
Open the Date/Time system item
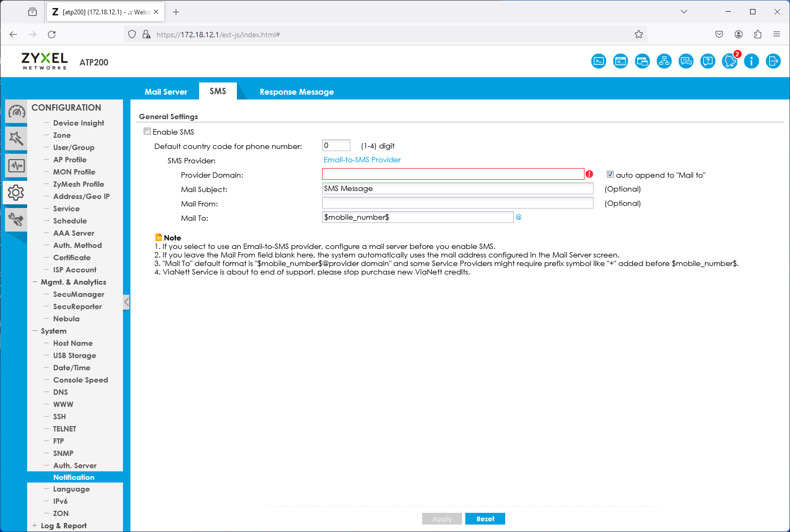72,368
